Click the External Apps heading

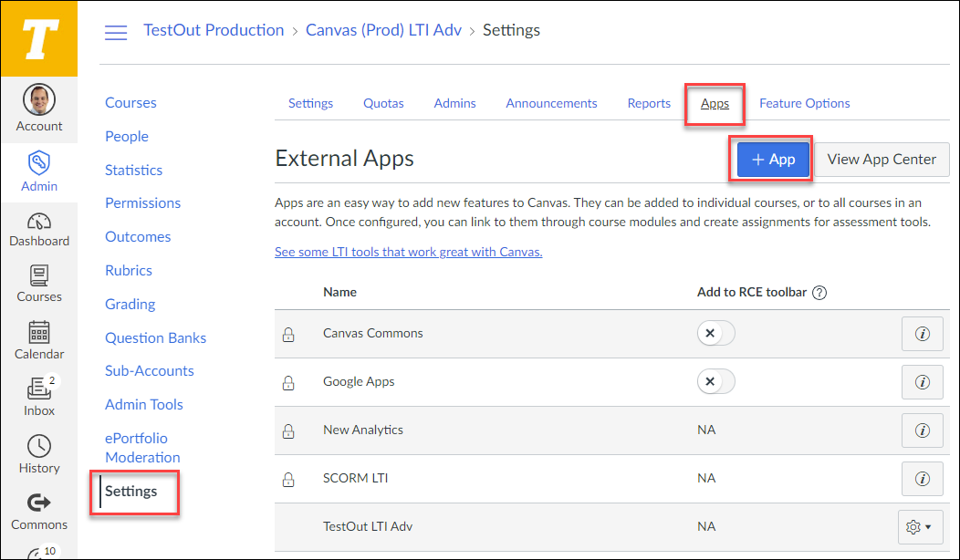click(x=345, y=159)
